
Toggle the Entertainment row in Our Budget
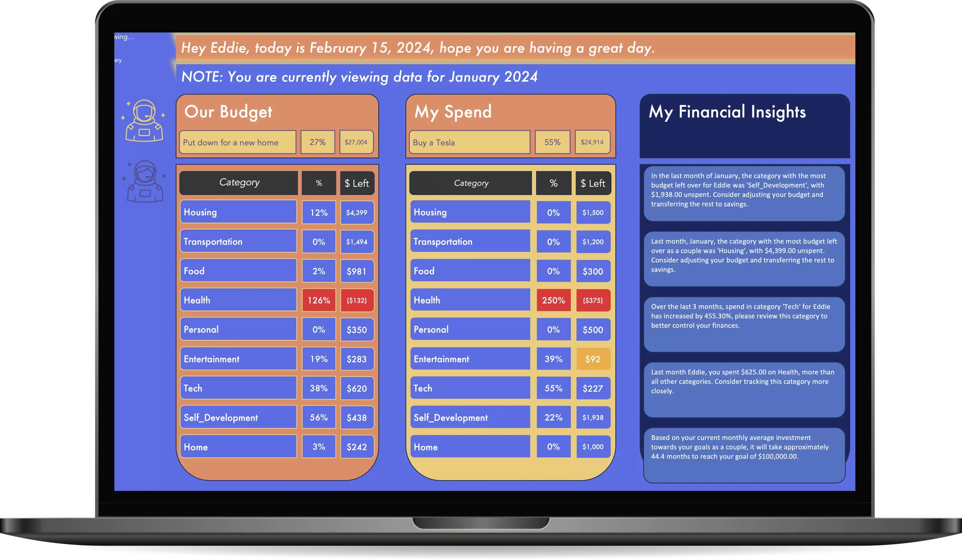(x=238, y=359)
